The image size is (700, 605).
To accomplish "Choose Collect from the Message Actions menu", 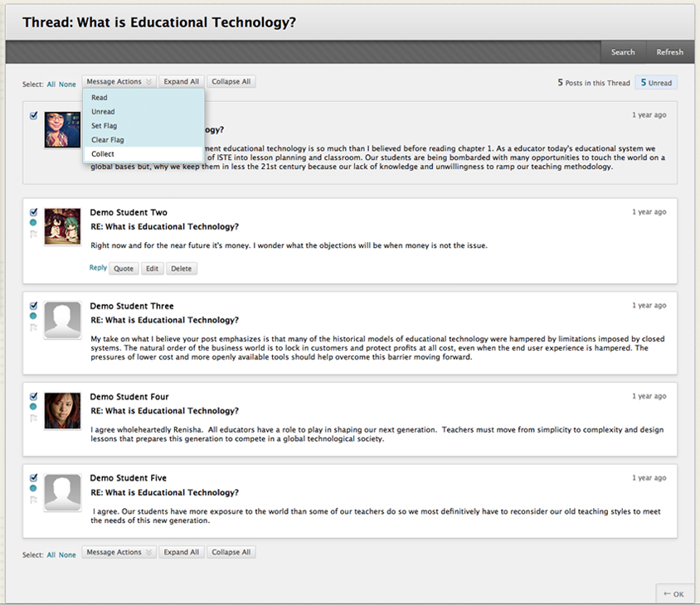I will 103,154.
